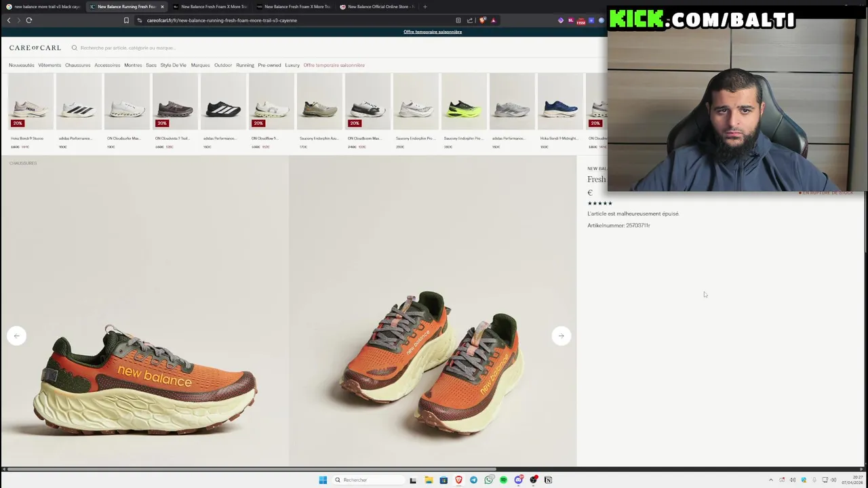Go back with the browser back arrow

(x=9, y=20)
